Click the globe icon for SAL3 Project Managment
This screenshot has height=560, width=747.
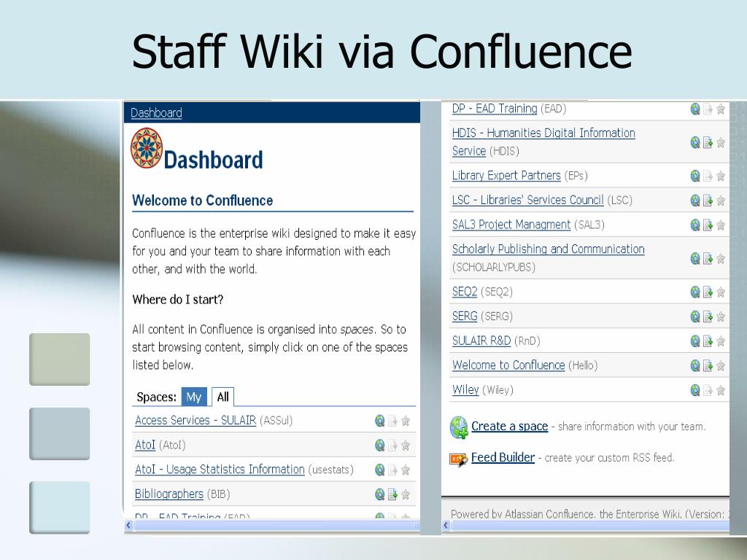click(x=695, y=225)
